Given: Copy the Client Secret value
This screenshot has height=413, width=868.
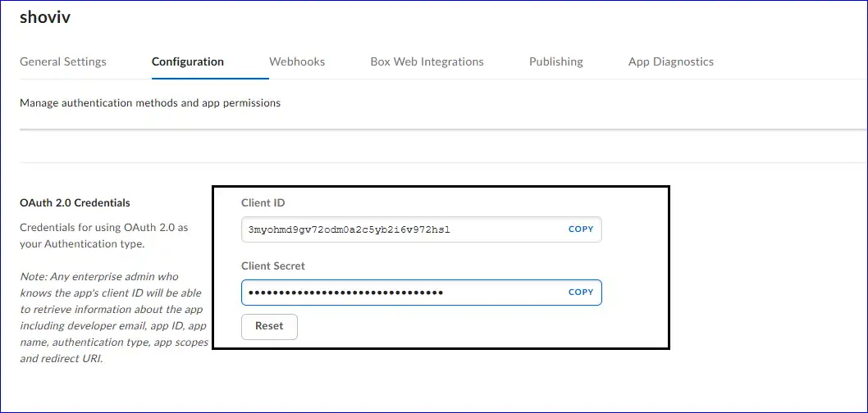Looking at the screenshot, I should click(x=580, y=293).
